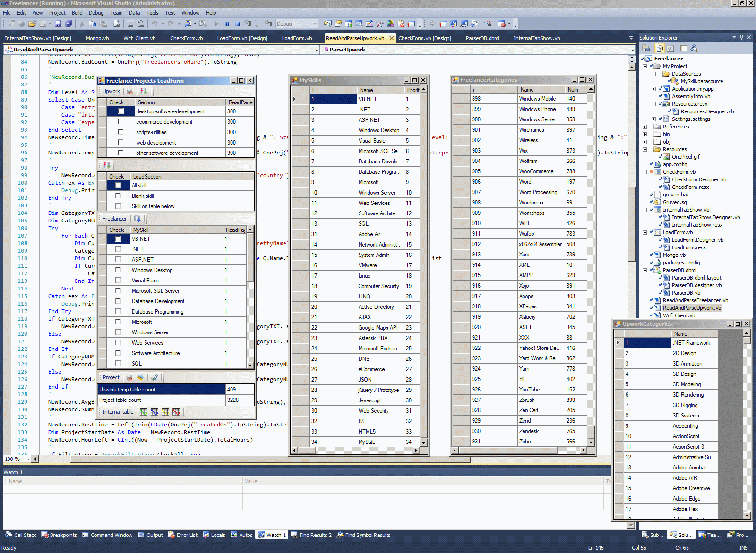Click the MySkill grid scroll-down arrow in LoadForm
This screenshot has height=553, width=756.
click(x=250, y=365)
